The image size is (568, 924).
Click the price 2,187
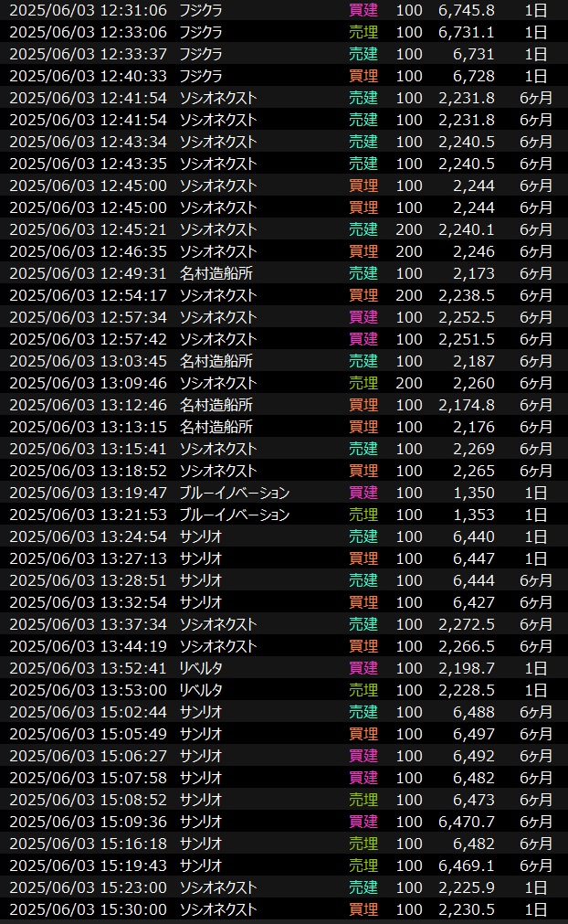pos(473,361)
